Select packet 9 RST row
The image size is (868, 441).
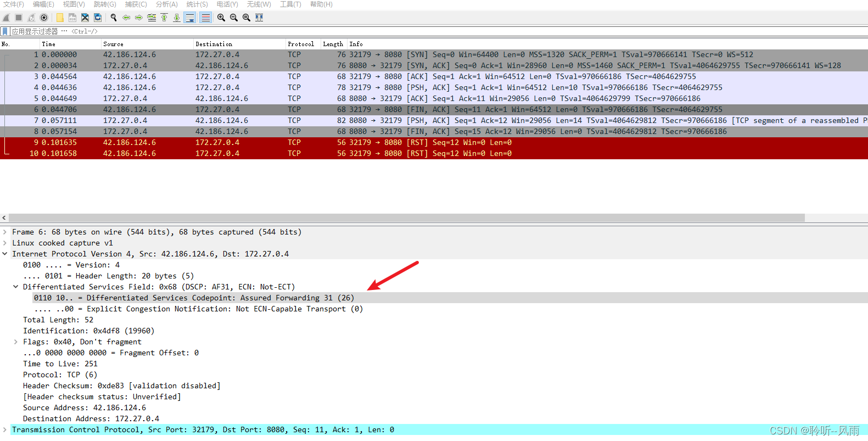click(x=434, y=142)
